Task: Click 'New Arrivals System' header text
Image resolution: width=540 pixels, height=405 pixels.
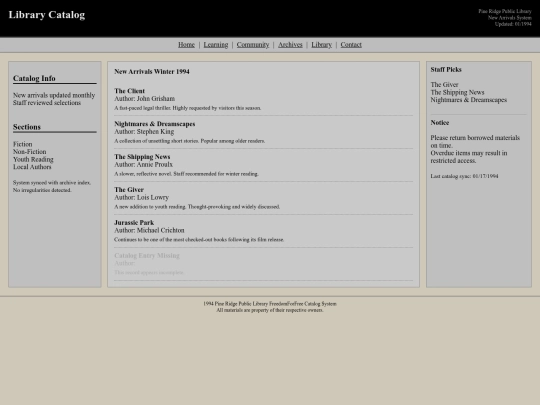Action: [510, 18]
